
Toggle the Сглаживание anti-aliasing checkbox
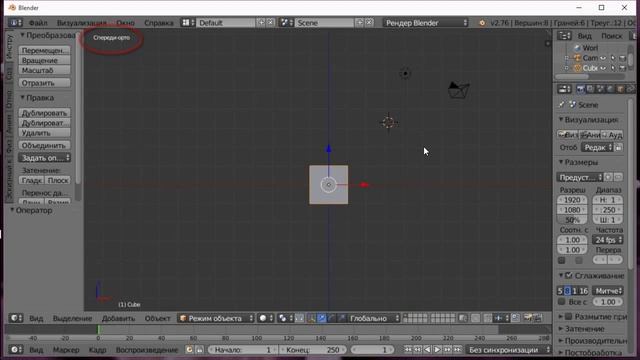[x=569, y=276]
